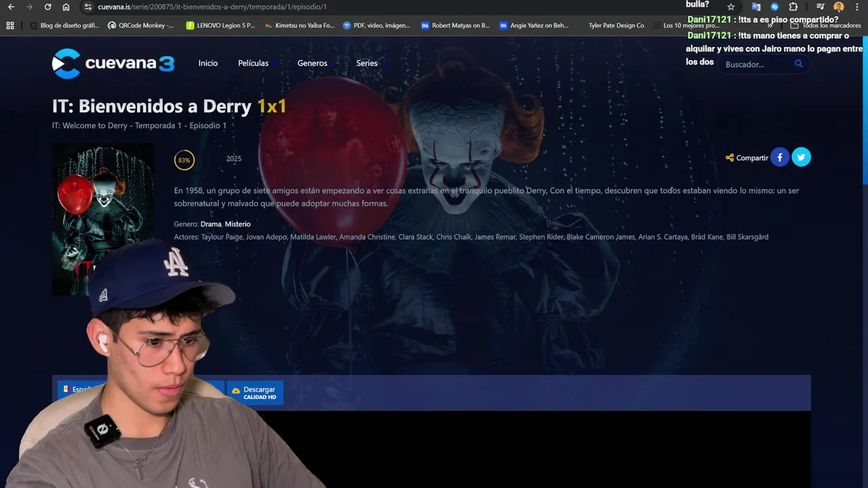The image size is (868, 488).
Task: Share the episode on Twitter
Action: [801, 157]
